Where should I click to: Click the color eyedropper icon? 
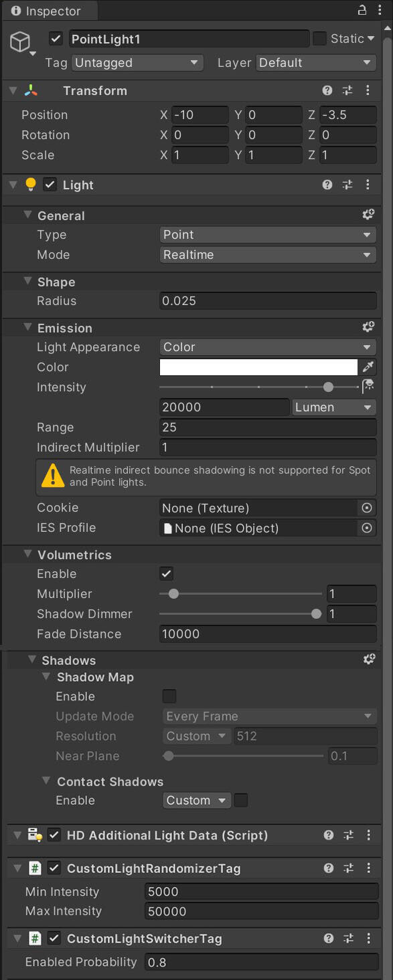point(368,367)
